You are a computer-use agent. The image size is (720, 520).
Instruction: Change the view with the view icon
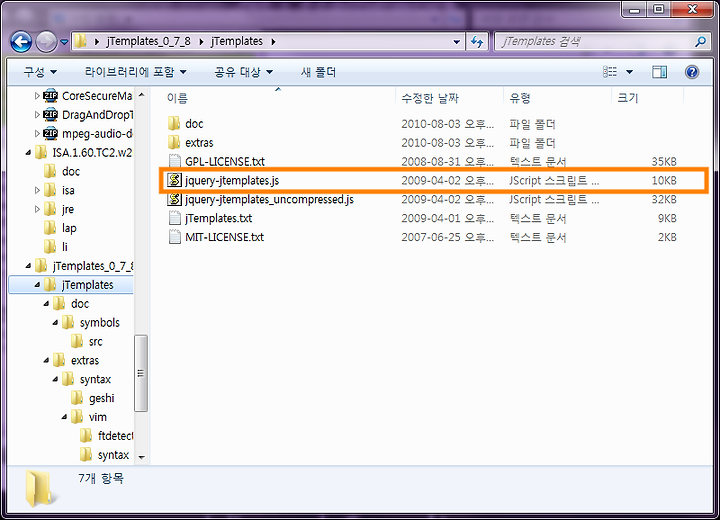[x=610, y=72]
